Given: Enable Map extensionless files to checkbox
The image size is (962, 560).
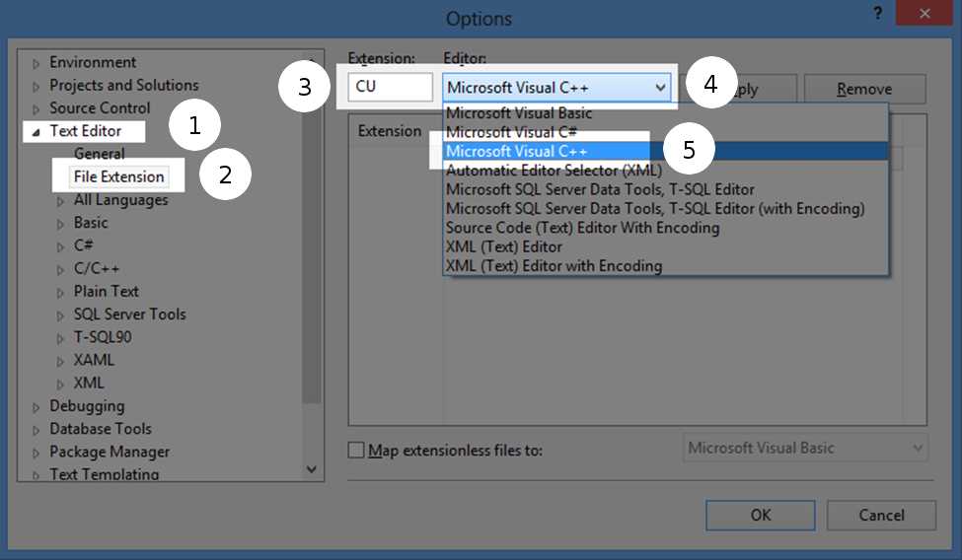Looking at the screenshot, I should 356,451.
